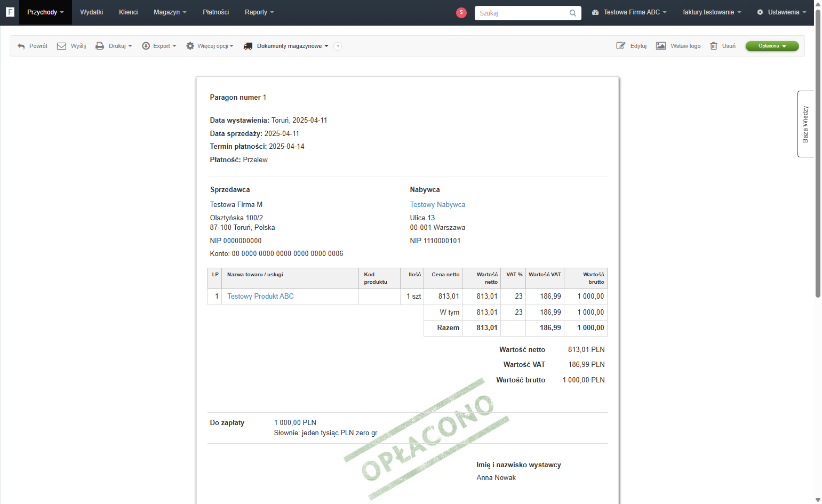Open the Klienci menu item
This screenshot has height=504, width=822.
pyautogui.click(x=129, y=12)
